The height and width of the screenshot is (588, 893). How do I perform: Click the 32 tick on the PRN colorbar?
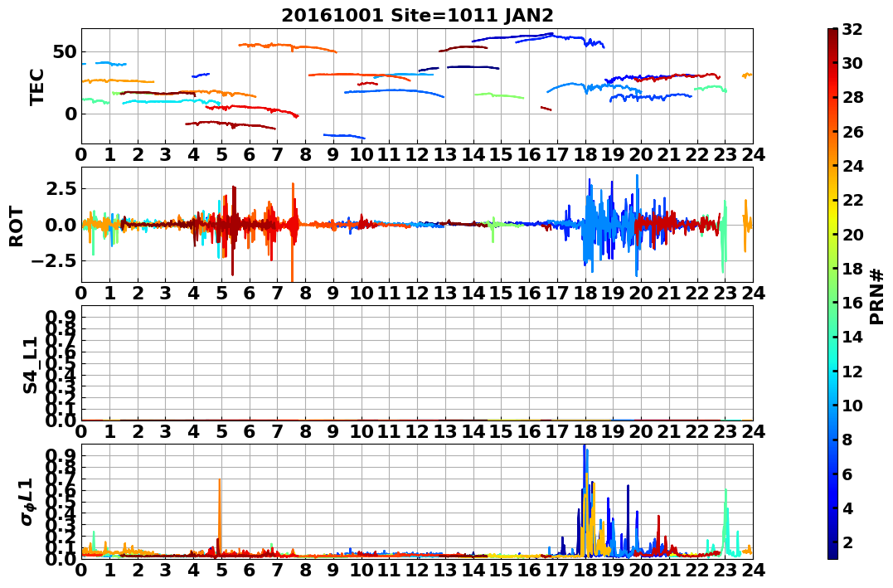point(852,29)
